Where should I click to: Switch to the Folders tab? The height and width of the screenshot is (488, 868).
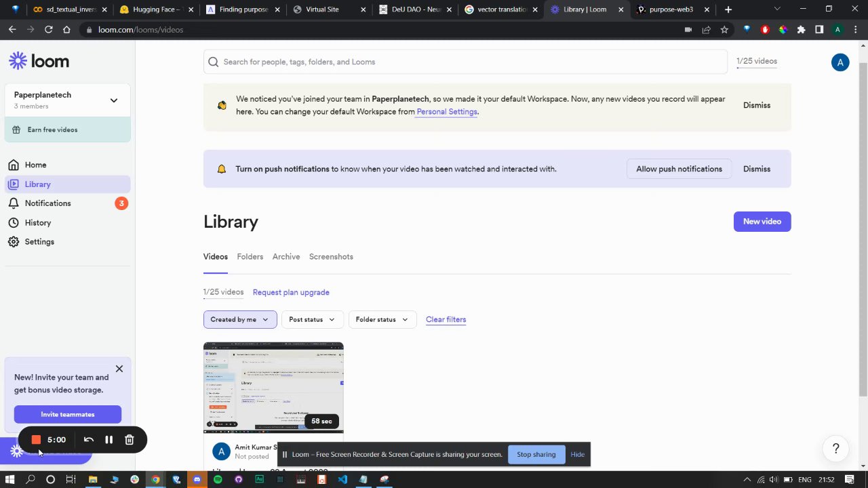pos(250,257)
